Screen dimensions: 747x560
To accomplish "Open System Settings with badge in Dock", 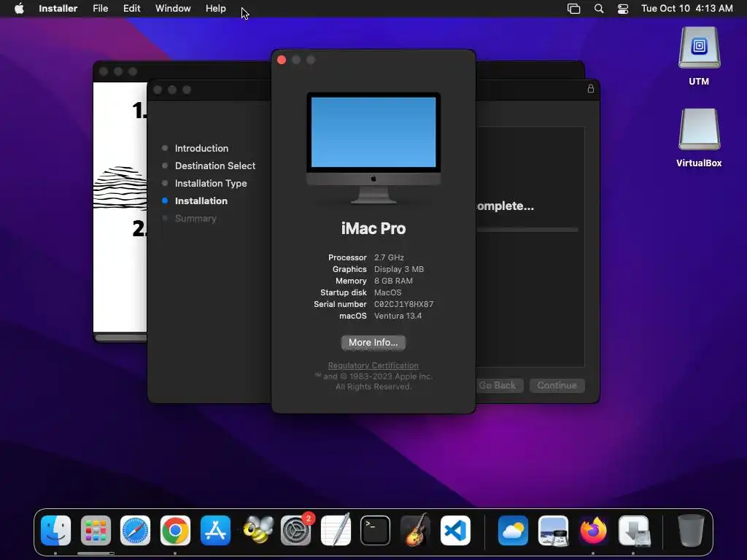I will point(296,531).
